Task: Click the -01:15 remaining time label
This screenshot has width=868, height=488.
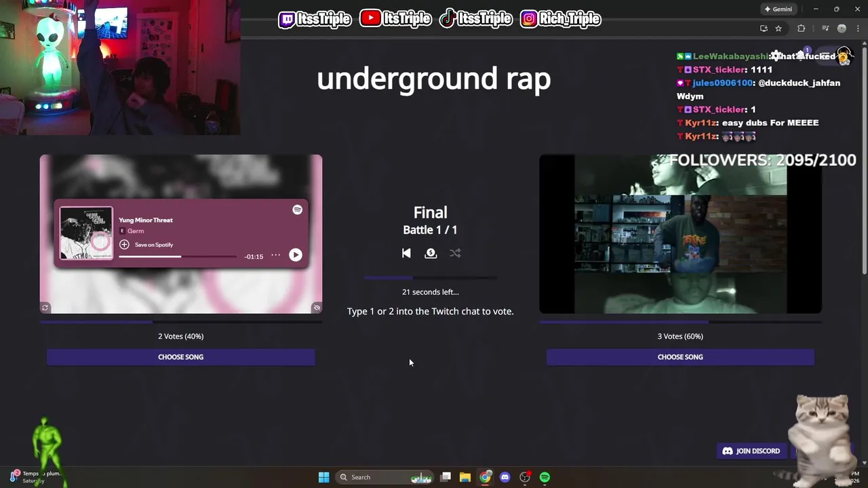Action: point(254,257)
